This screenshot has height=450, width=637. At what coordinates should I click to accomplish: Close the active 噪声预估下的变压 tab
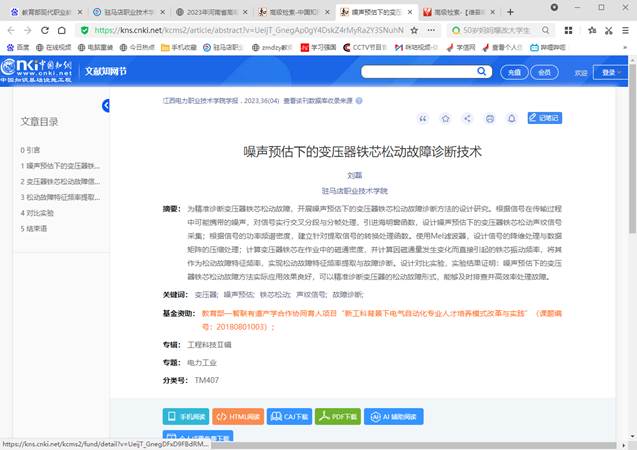click(x=410, y=12)
